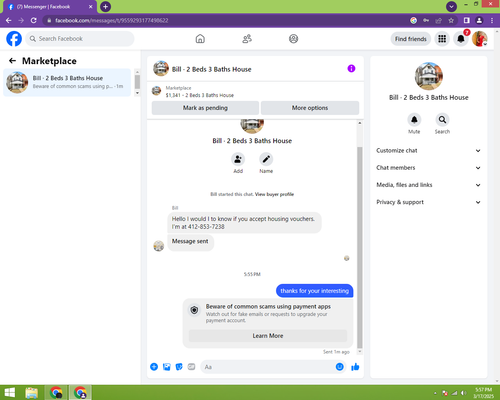Open the emoji picker in message box
The image size is (500, 400).
[x=339, y=367]
